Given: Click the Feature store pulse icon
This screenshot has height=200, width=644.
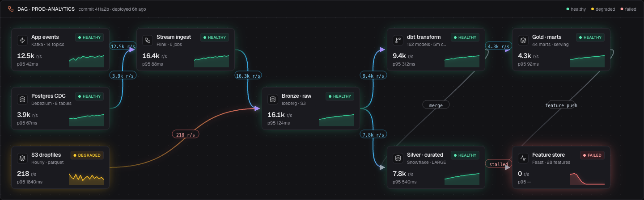Looking at the screenshot, I should pyautogui.click(x=523, y=158).
